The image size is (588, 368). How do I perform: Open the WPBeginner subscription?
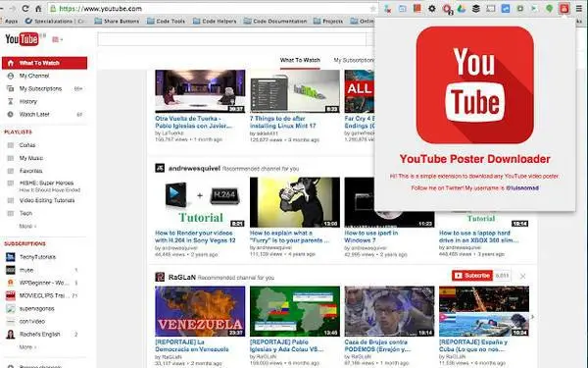pyautogui.click(x=45, y=283)
